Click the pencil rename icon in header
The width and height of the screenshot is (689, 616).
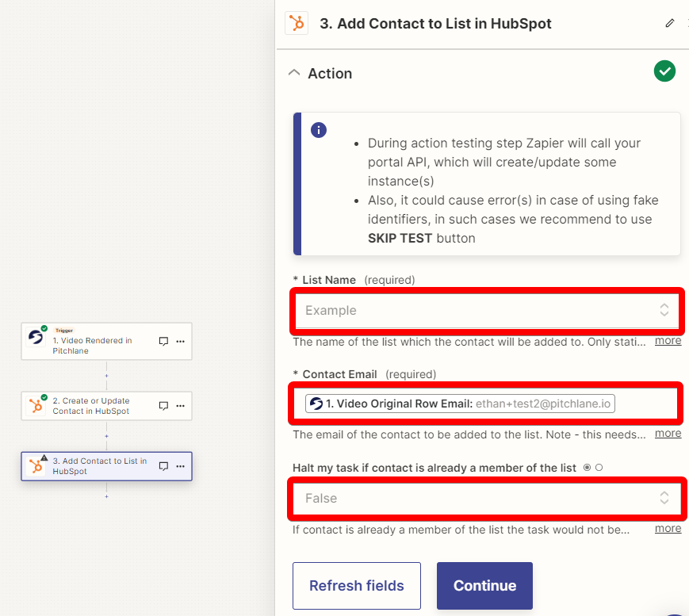670,23
